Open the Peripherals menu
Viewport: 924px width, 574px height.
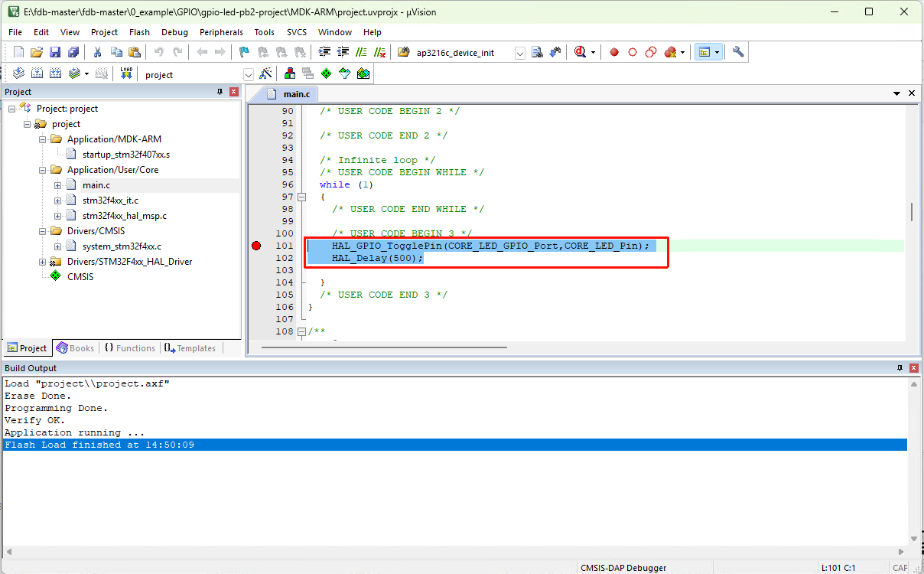[221, 32]
